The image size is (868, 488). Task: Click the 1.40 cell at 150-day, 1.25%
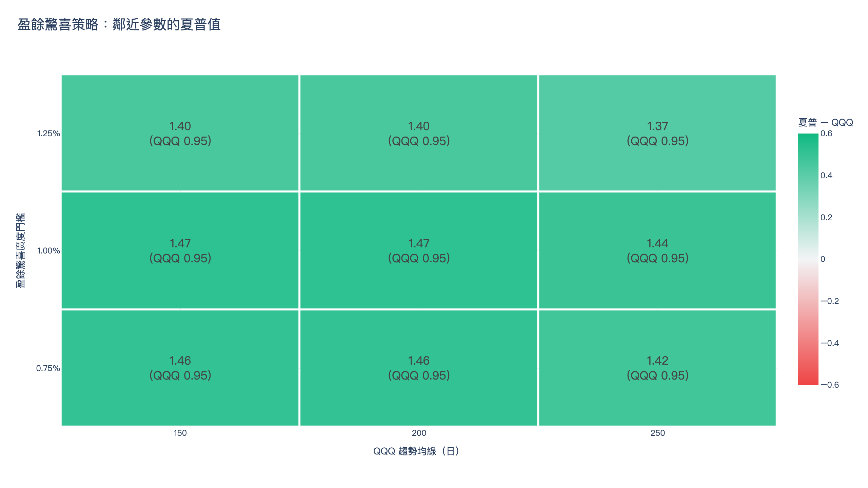[x=180, y=133]
